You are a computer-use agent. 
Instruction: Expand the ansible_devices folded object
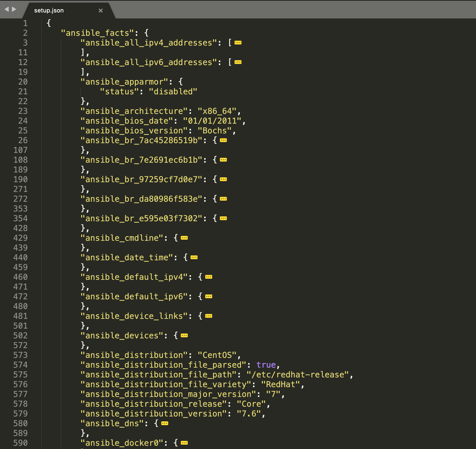(184, 335)
